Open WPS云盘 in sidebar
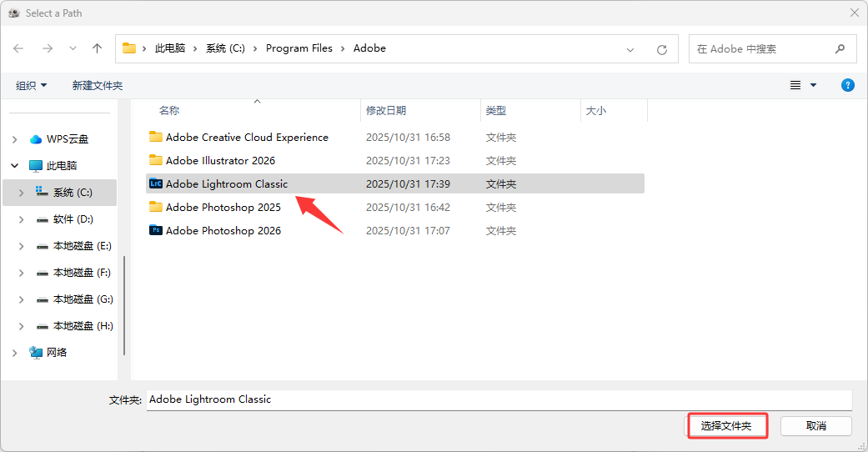 [x=67, y=139]
